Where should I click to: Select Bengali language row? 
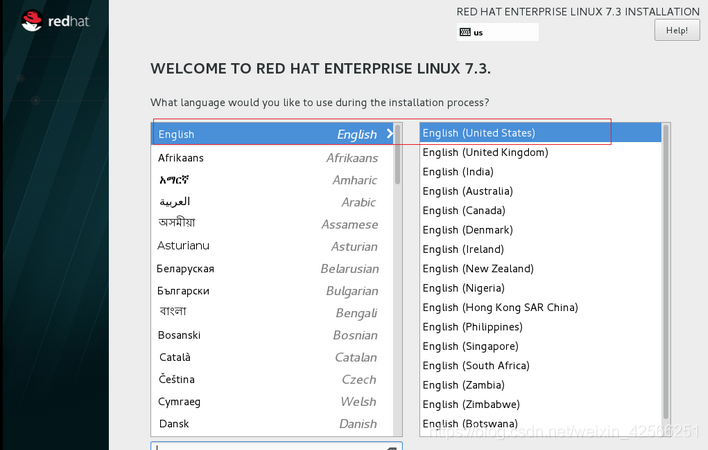click(x=273, y=313)
